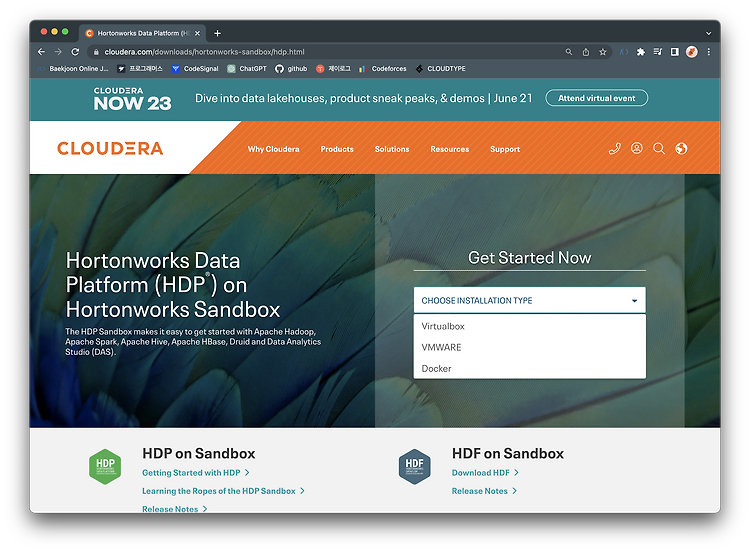Click the blue code extension icon
750x552 pixels.
[x=624, y=52]
